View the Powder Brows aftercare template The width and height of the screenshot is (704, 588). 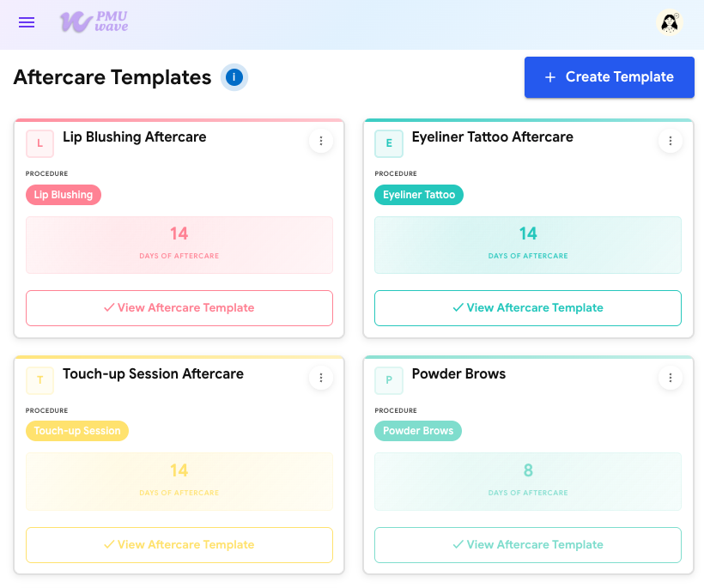527,544
